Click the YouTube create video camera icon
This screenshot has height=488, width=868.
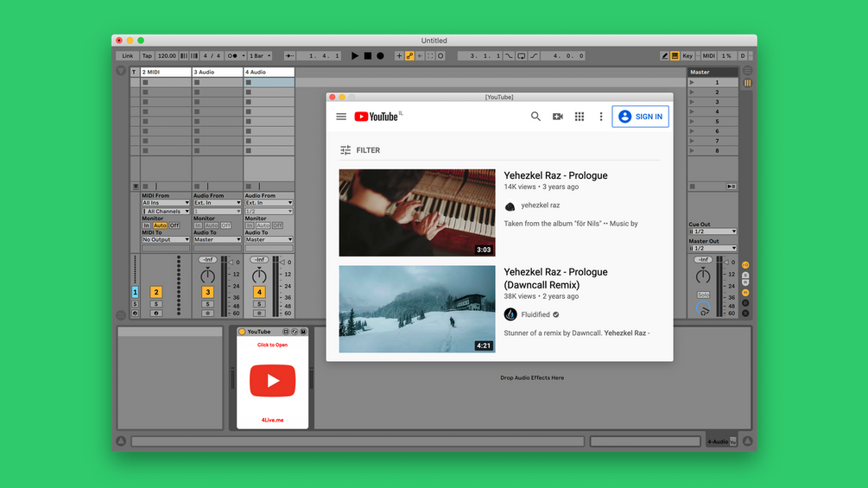coord(557,117)
